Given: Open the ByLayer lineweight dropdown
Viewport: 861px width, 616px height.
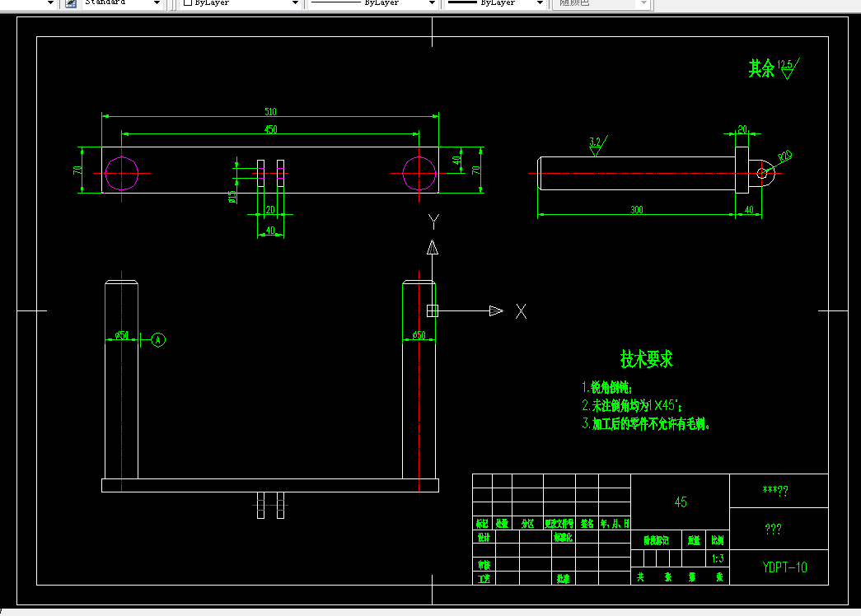Looking at the screenshot, I should [540, 2].
